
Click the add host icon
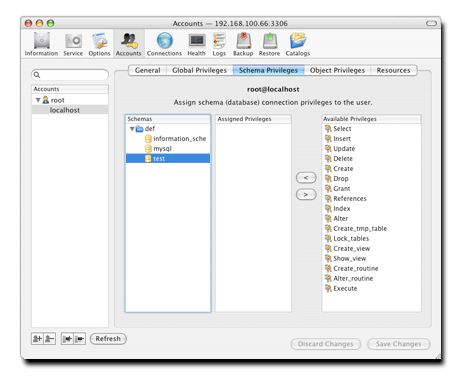point(67,339)
